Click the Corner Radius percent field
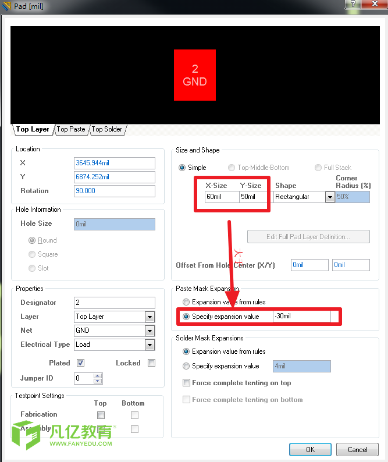 tap(352, 197)
